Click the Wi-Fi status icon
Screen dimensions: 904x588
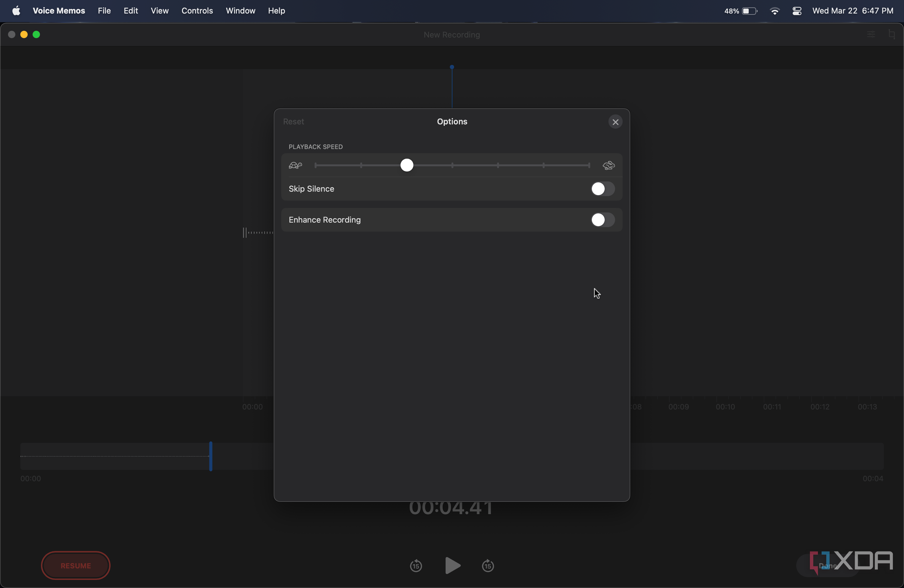click(775, 11)
